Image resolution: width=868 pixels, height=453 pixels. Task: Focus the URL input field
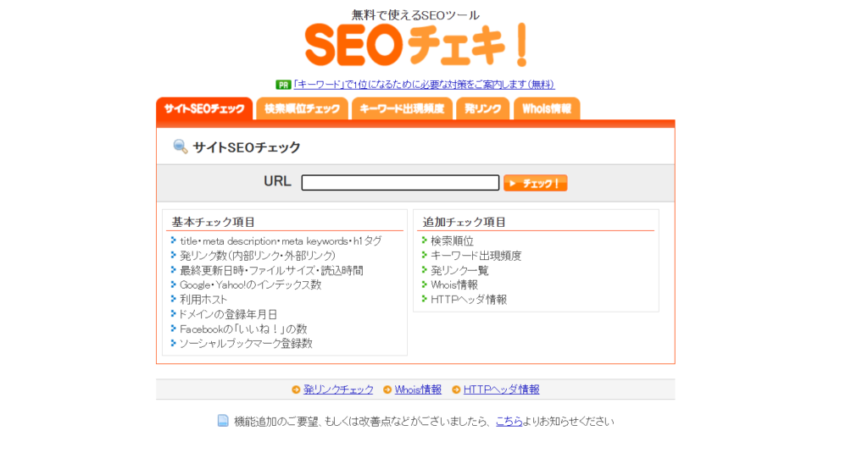pos(400,183)
